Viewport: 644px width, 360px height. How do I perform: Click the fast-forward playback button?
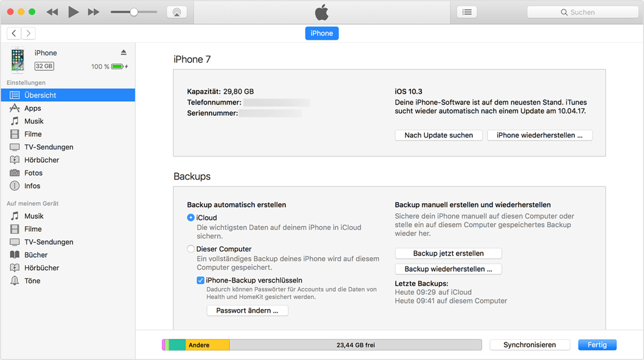click(x=94, y=12)
